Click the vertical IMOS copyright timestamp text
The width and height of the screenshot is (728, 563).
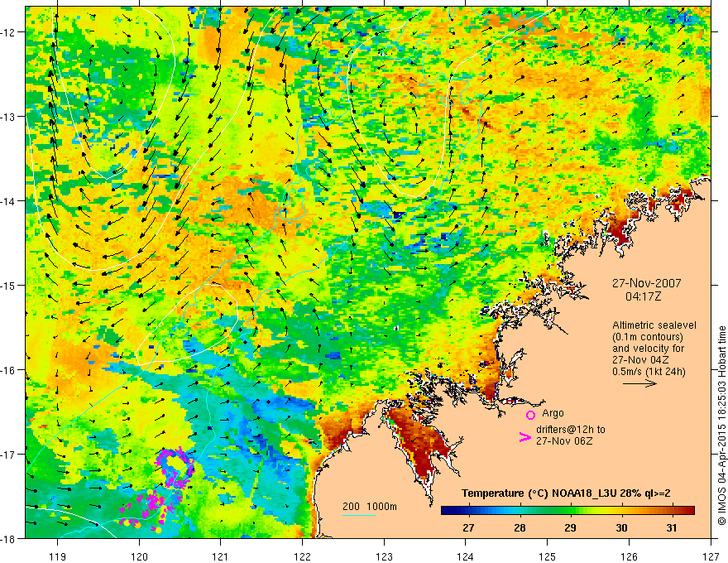point(722,425)
